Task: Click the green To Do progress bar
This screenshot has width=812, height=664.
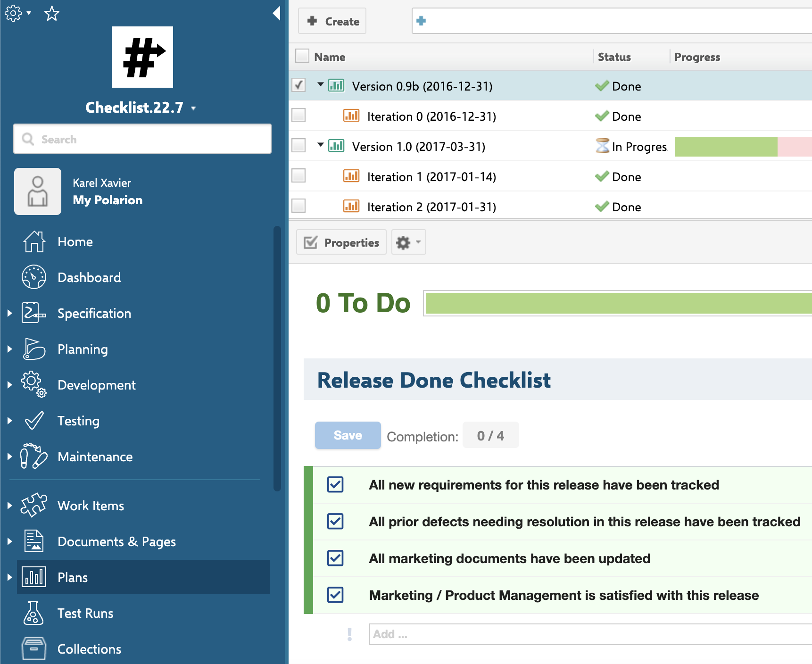Action: click(618, 303)
